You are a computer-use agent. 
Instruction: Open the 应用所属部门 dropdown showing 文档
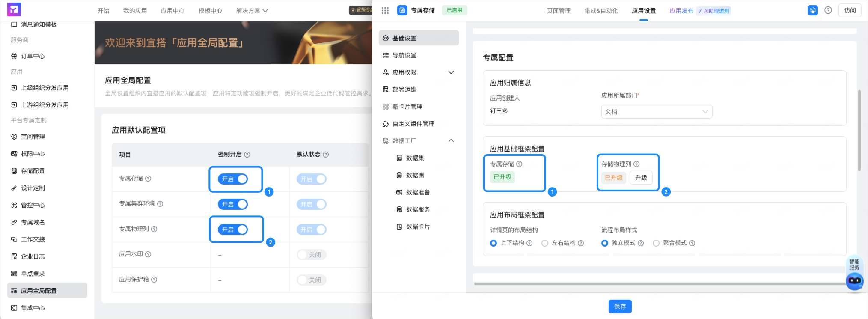[657, 112]
